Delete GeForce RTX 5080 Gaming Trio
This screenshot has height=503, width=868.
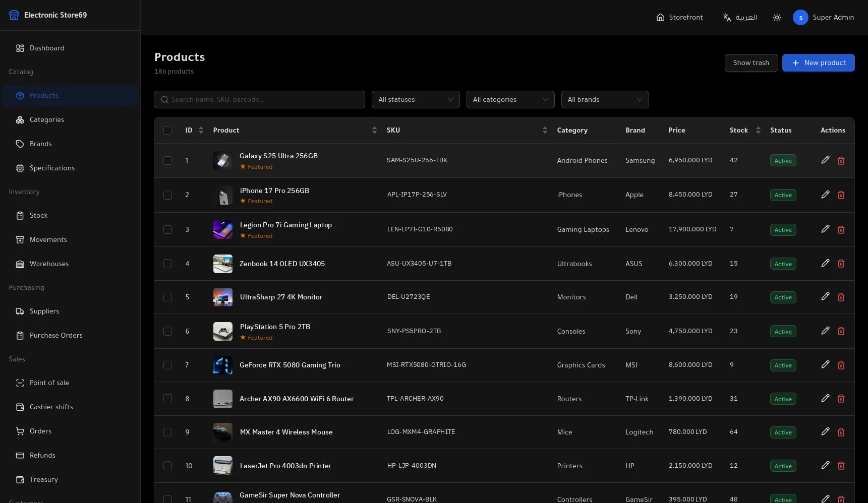(x=841, y=365)
